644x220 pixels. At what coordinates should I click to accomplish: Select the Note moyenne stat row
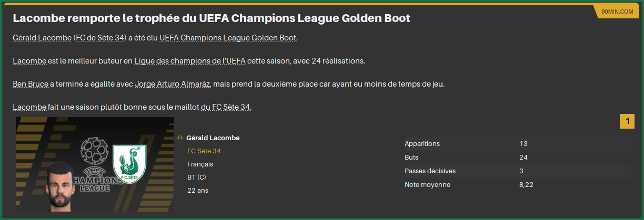[517, 185]
